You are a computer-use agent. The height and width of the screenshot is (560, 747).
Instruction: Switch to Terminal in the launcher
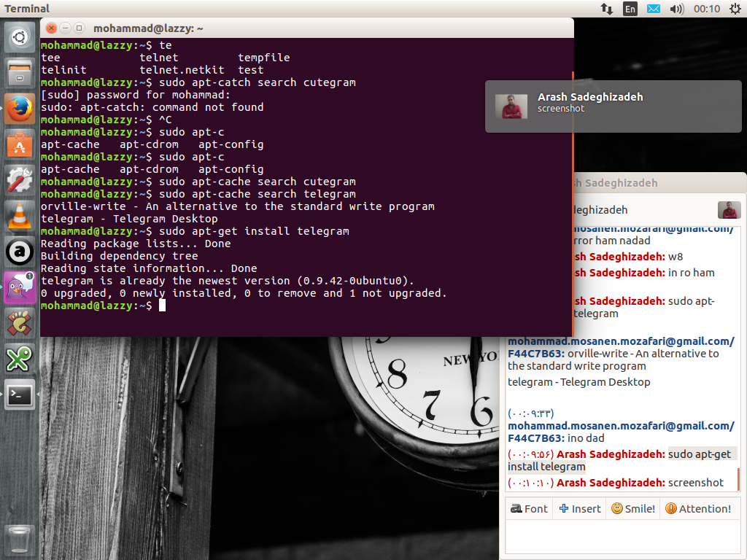coord(20,394)
